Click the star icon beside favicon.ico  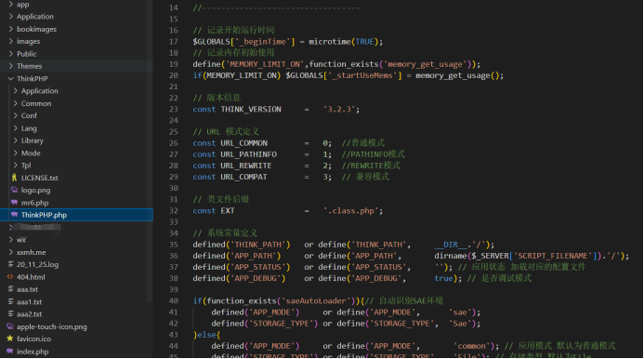(x=10, y=339)
